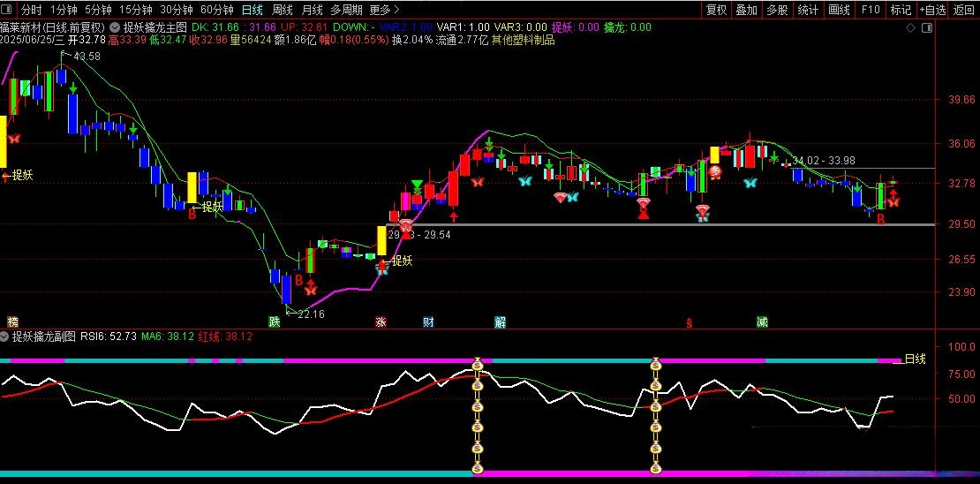Expand the 捉妖擒龙副图 indicator dropdown
This screenshot has width=980, height=484.
pyautogui.click(x=5, y=337)
